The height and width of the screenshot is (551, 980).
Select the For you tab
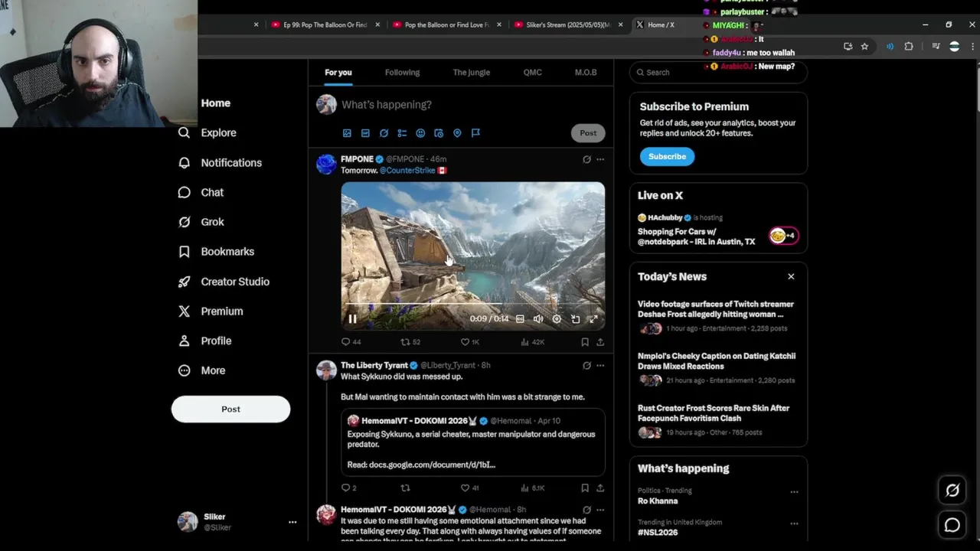point(338,72)
